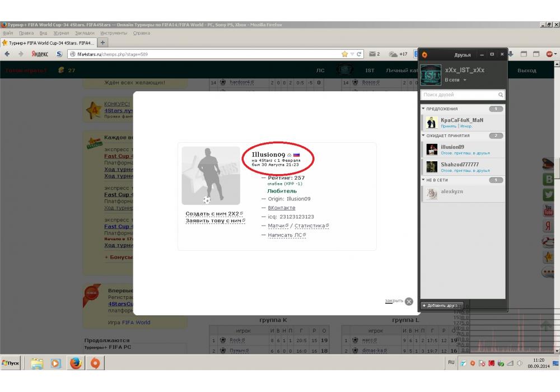Go back with the browser back arrow
This screenshot has height=392, width=560.
tap(7, 54)
